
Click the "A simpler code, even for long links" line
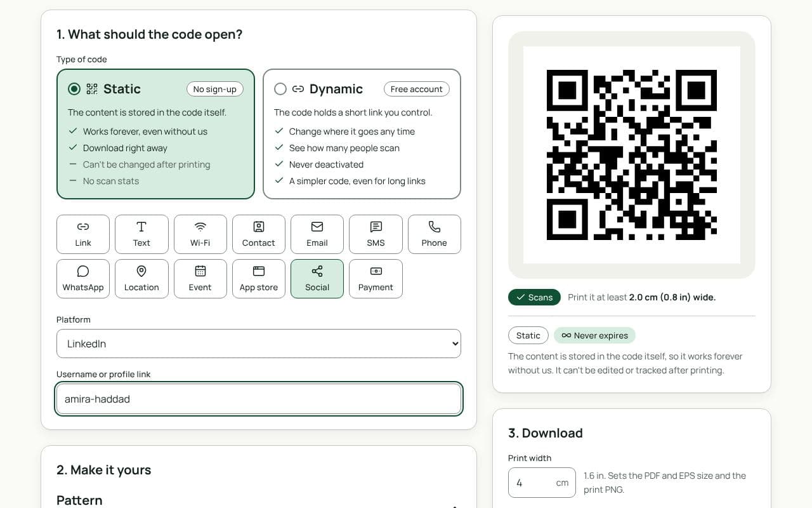(x=357, y=181)
